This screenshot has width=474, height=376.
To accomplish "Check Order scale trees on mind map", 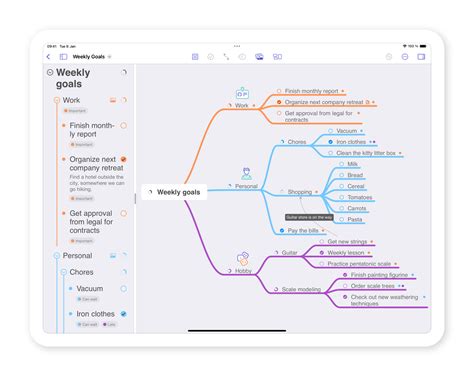I will [345, 286].
